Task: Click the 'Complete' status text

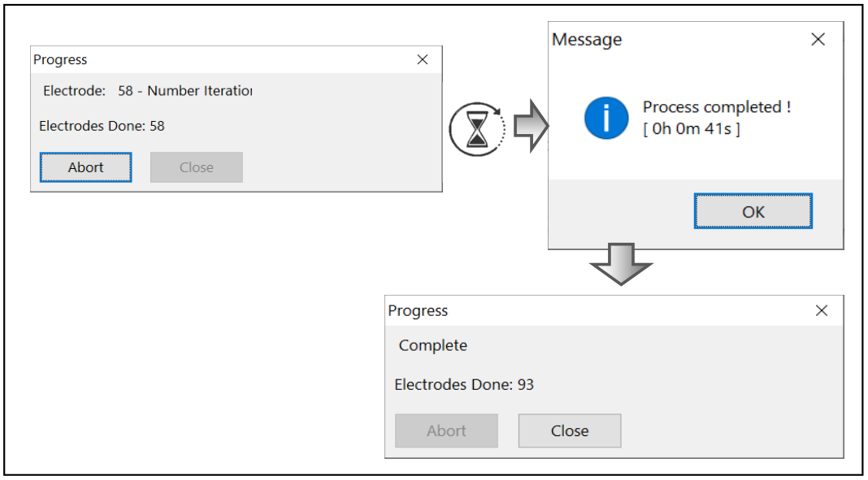Action: [x=433, y=346]
